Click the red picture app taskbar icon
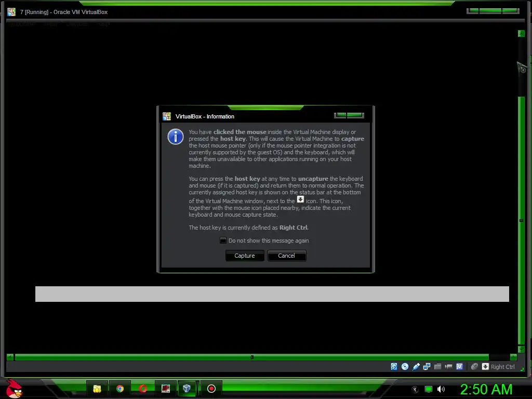This screenshot has width=532, height=399. coord(166,389)
